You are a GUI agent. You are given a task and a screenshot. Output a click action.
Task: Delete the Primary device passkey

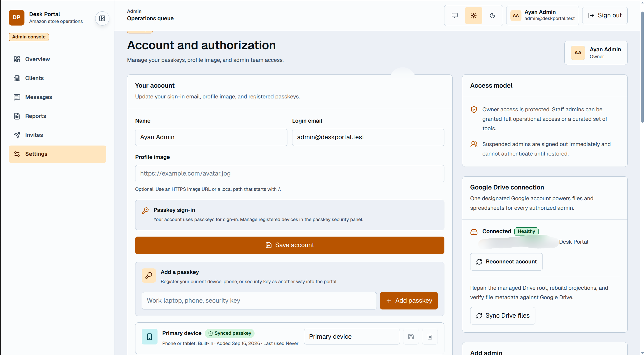click(x=430, y=336)
